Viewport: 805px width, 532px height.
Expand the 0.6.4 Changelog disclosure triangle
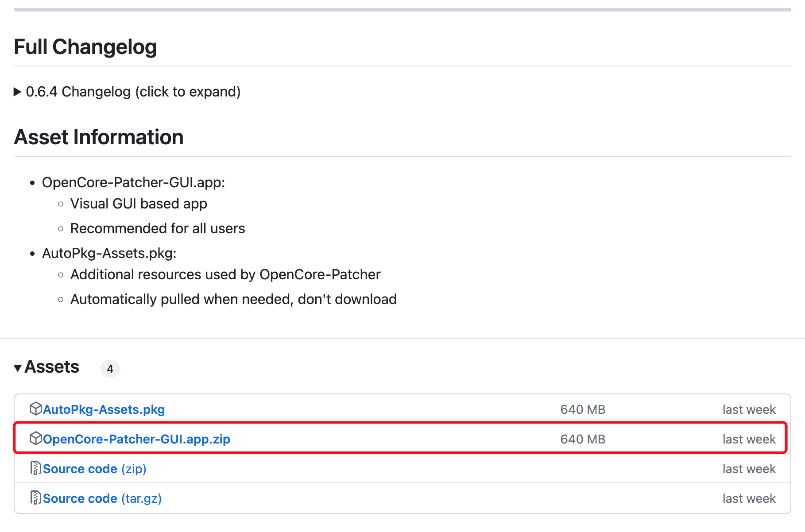(18, 92)
